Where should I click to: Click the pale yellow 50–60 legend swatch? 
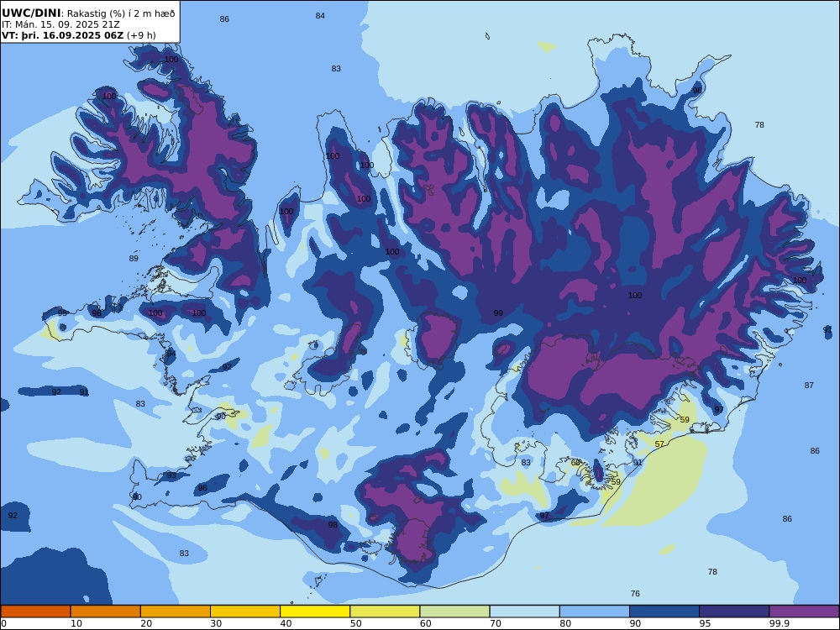pos(385,612)
